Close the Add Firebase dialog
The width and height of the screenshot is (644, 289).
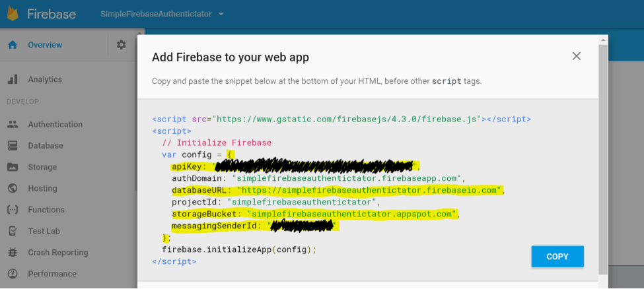(576, 56)
